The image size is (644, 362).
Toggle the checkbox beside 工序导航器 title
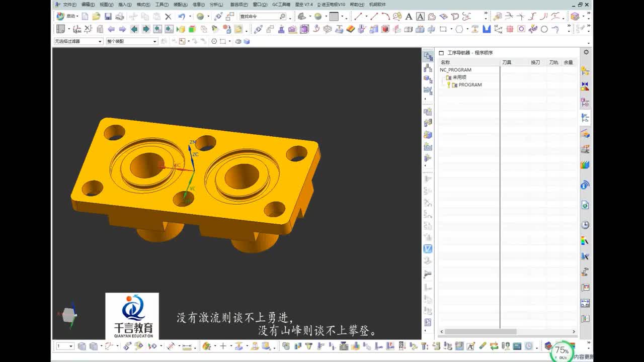pos(441,53)
